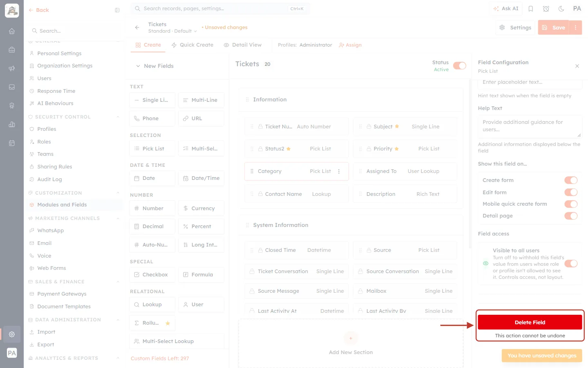Click the sidebar collapse panel icon
This screenshot has width=588, height=368.
point(117,10)
